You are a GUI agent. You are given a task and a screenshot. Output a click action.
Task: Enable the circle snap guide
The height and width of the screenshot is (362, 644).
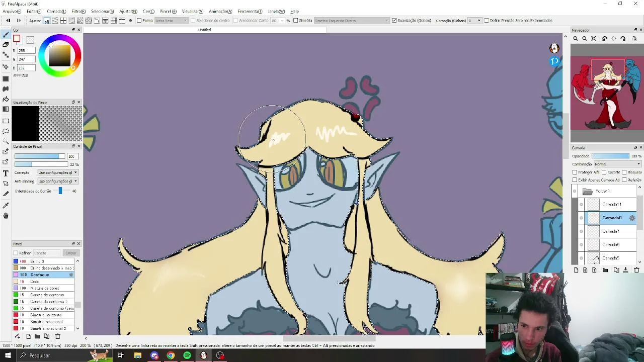pyautogui.click(x=89, y=21)
